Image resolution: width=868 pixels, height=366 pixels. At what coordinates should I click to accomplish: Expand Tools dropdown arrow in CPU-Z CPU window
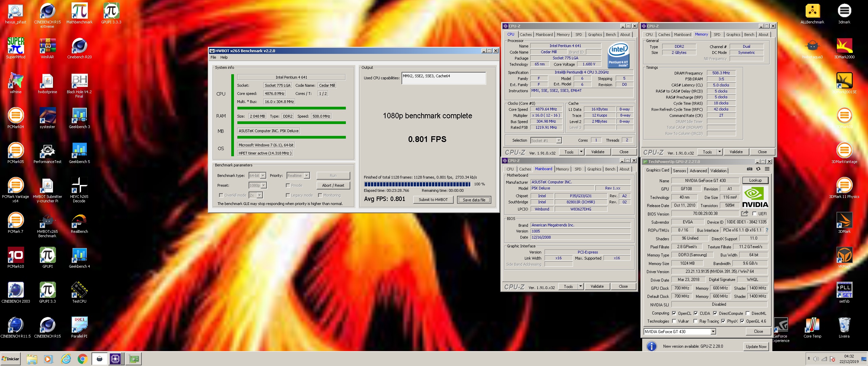pos(581,152)
